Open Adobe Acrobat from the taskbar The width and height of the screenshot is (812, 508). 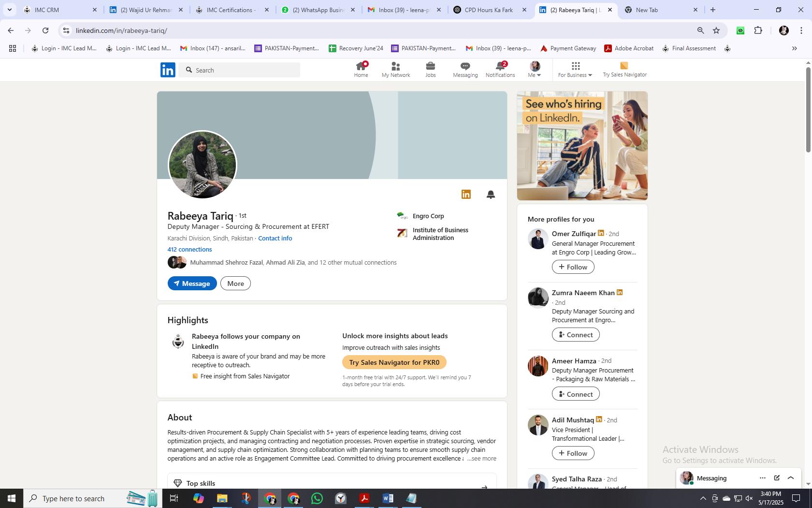click(364, 498)
